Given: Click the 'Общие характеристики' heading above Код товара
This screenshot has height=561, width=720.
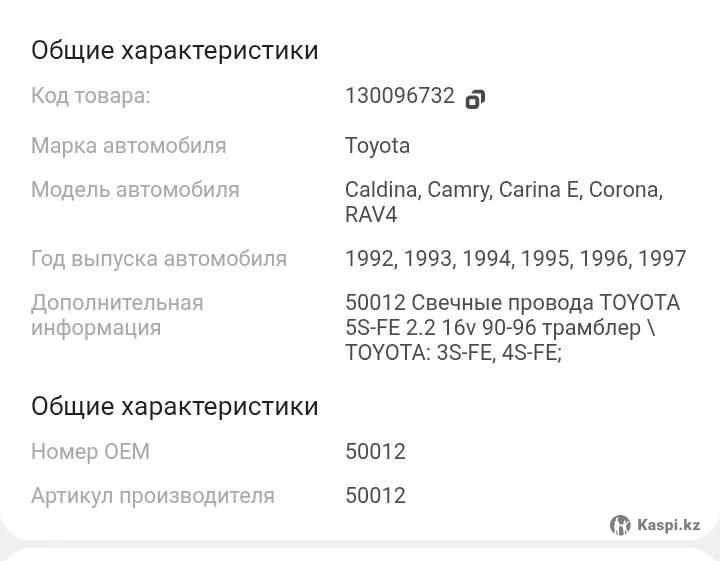Looking at the screenshot, I should (174, 51).
